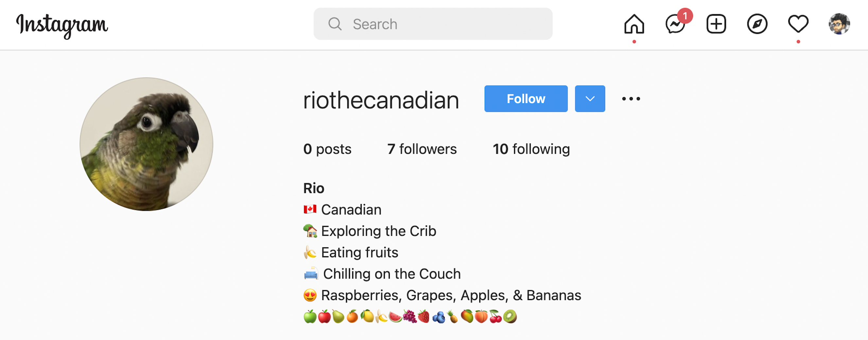Image resolution: width=868 pixels, height=340 pixels.
Task: Follow riothecanadian
Action: tap(526, 99)
